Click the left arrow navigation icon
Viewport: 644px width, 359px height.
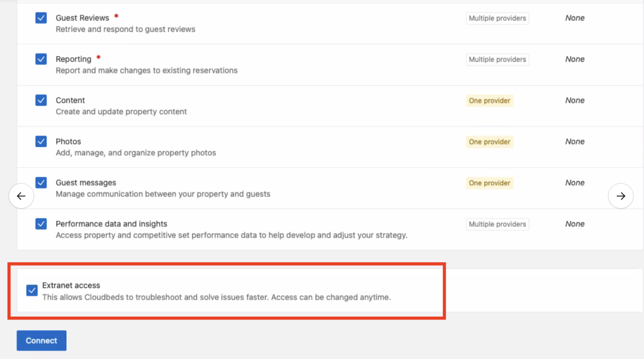21,196
